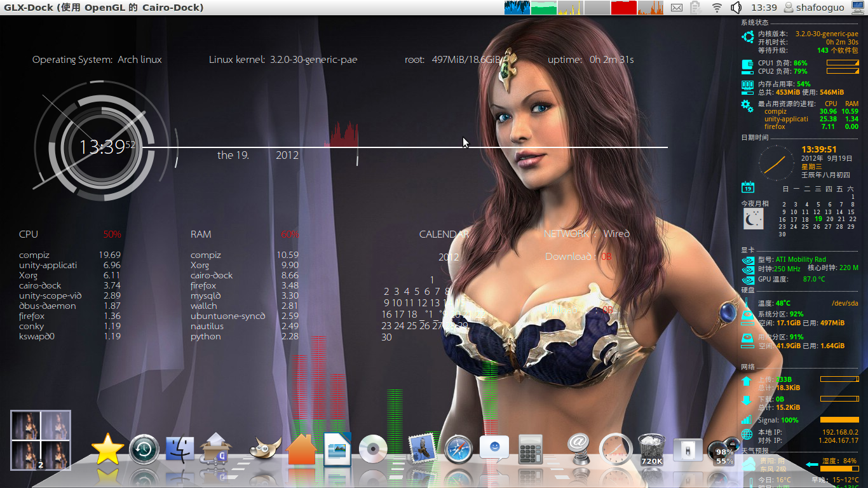Open the blue chat bubble messenger icon
868x488 pixels.
(x=494, y=449)
